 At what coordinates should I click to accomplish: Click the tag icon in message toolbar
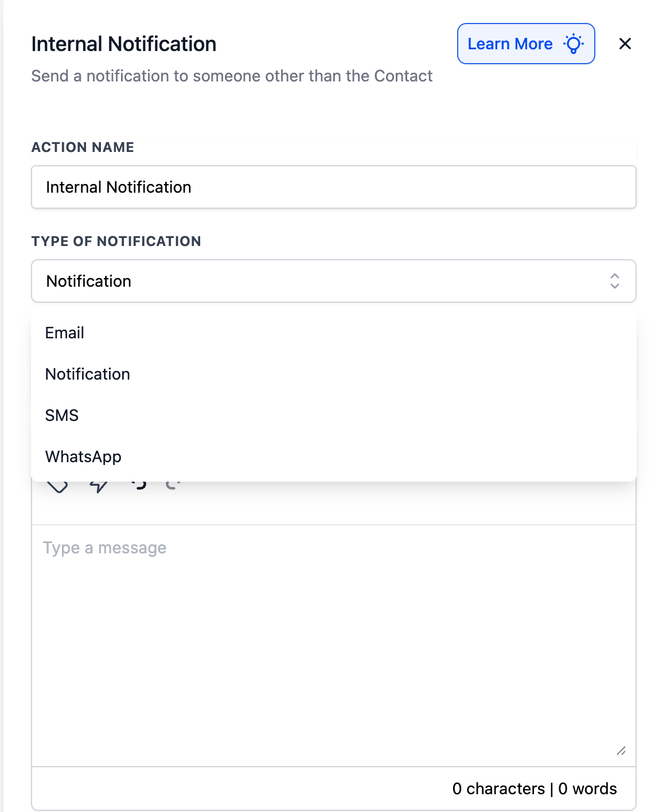point(57,486)
